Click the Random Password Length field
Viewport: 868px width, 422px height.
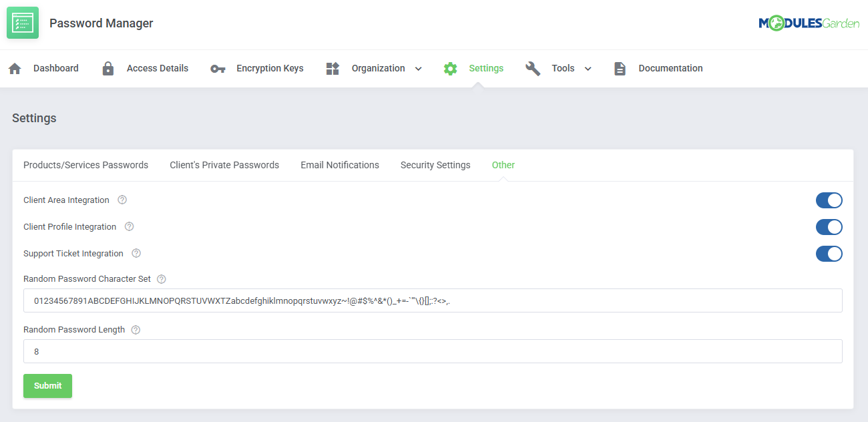[433, 351]
